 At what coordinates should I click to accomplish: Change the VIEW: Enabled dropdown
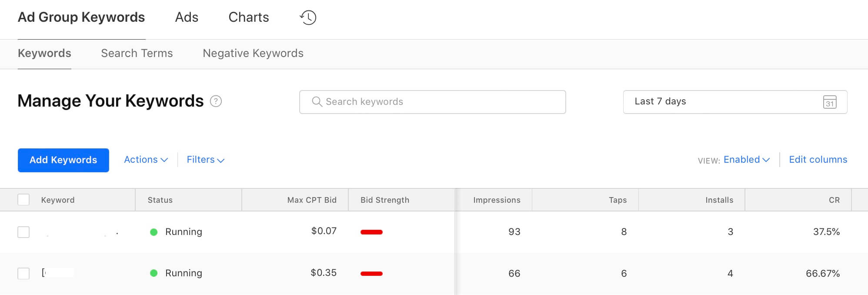746,160
